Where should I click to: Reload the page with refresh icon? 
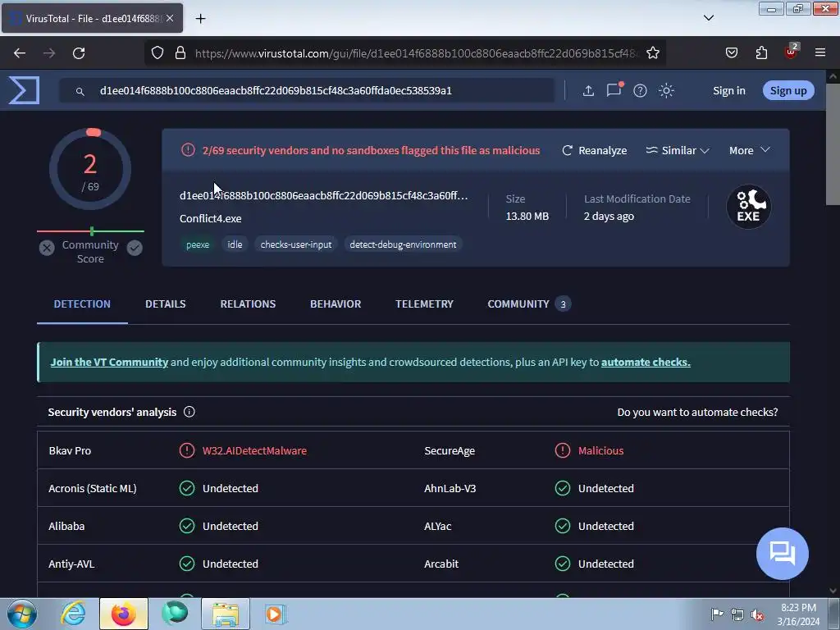tap(79, 53)
